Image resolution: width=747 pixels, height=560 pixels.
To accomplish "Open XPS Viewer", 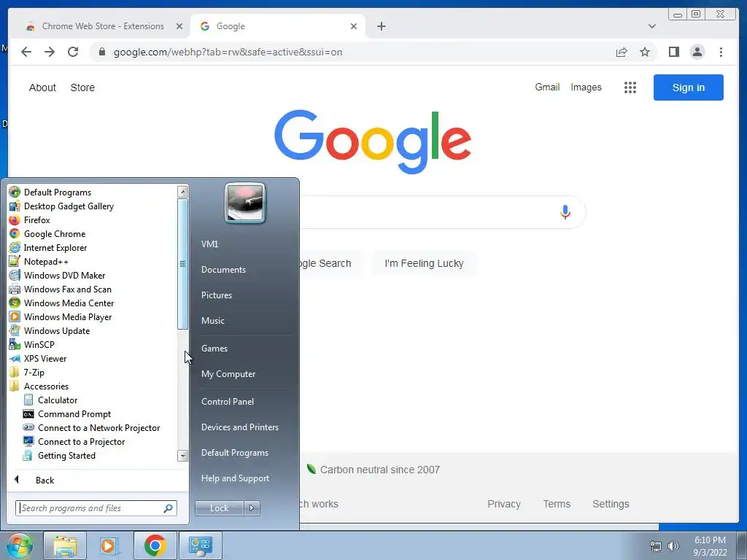I will point(44,359).
